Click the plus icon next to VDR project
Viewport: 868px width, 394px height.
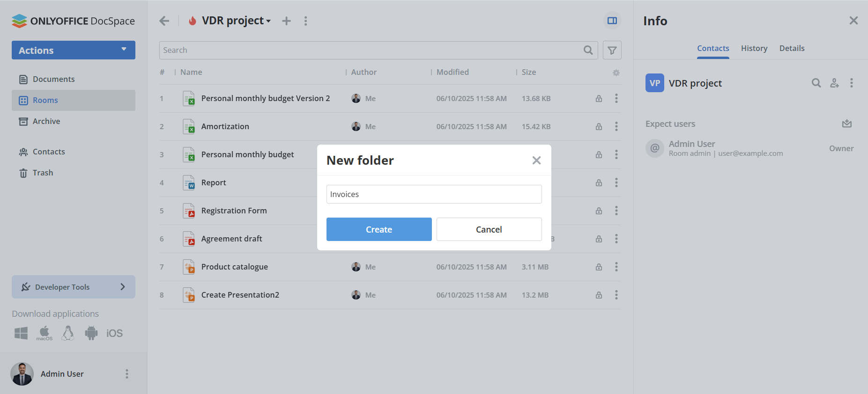[x=286, y=21]
